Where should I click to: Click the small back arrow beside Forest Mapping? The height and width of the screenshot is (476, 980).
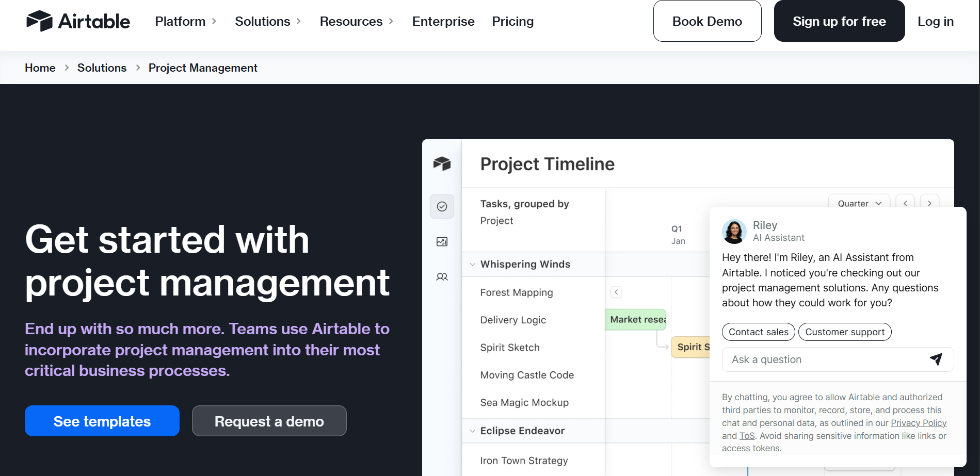616,292
